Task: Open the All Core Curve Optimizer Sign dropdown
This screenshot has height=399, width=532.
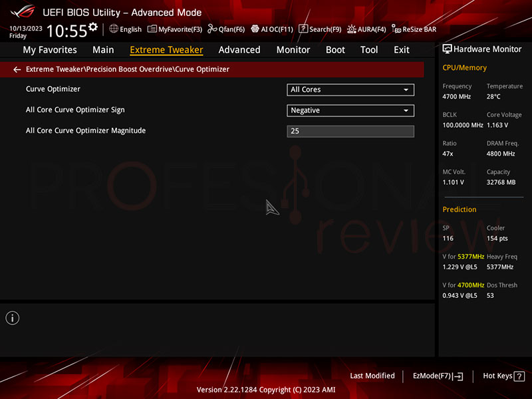Action: coord(350,110)
